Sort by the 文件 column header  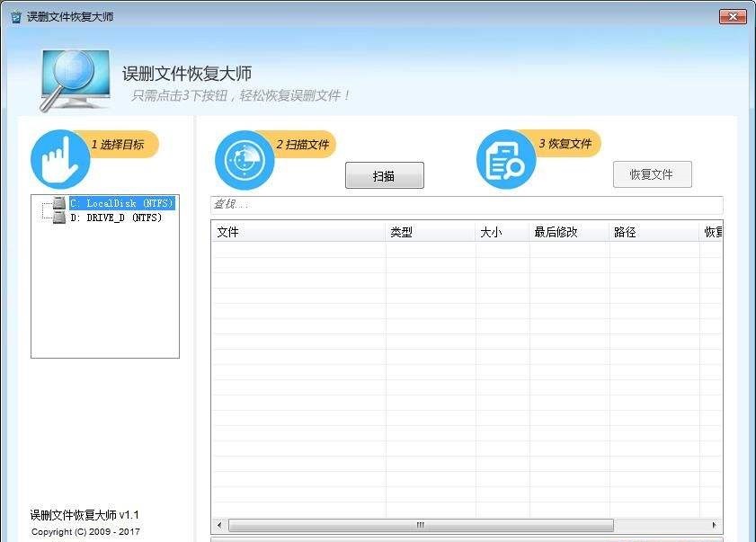pos(298,232)
